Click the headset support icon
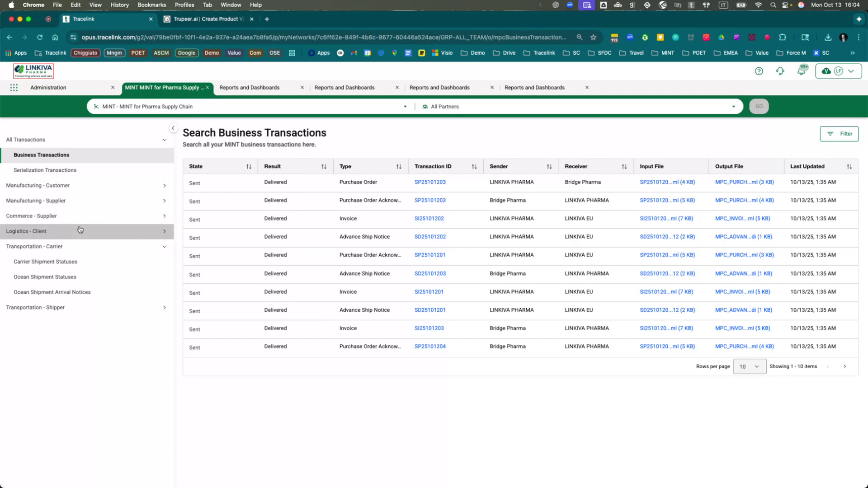868x488 pixels. tap(780, 71)
